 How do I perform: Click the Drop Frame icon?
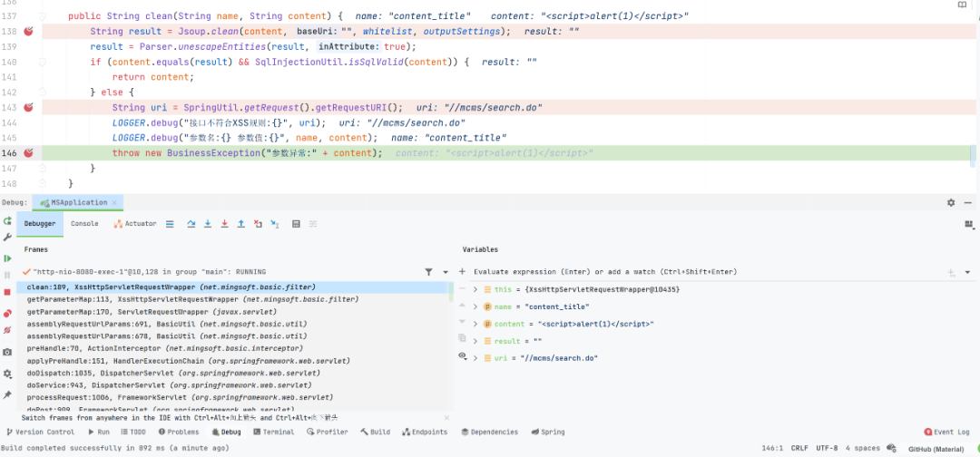click(x=258, y=223)
